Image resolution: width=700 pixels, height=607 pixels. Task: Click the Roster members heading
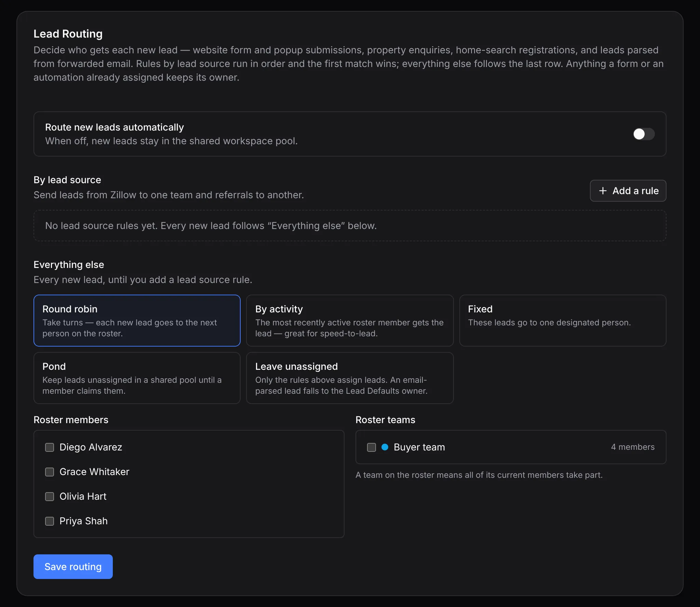71,420
